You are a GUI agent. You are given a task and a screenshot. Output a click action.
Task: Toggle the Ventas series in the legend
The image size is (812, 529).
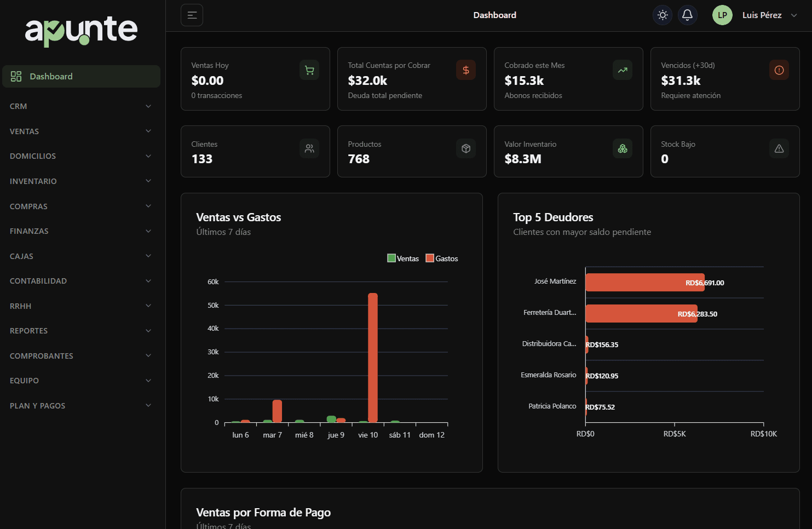404,258
